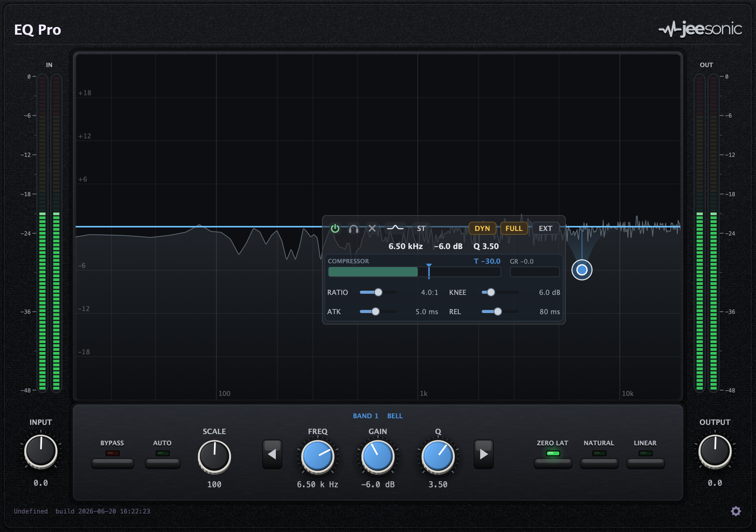Click the SCALE knob
Image resolution: width=756 pixels, height=532 pixels.
pyautogui.click(x=214, y=457)
